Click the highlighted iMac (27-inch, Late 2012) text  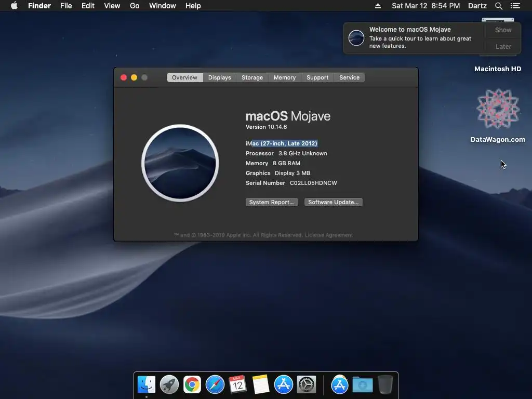tap(282, 143)
